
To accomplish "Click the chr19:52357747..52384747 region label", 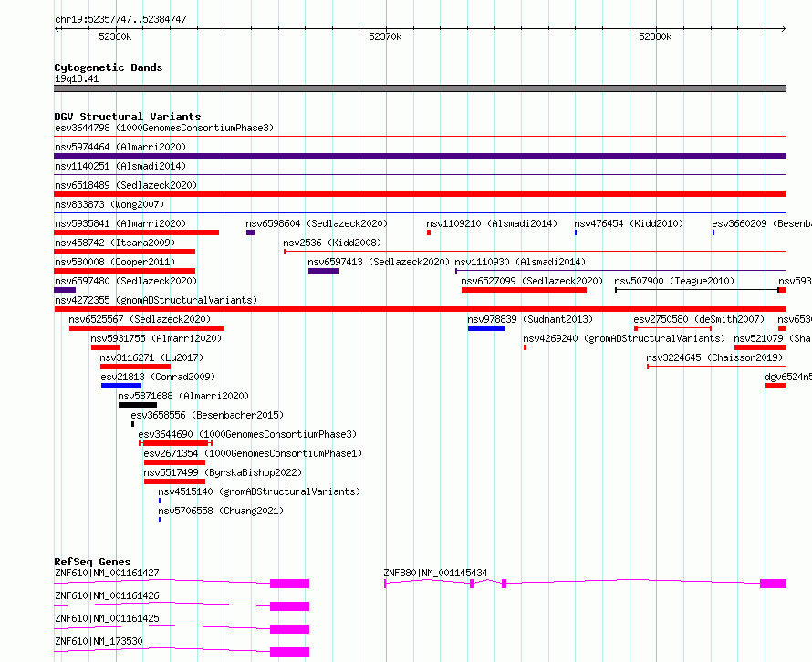I will pyautogui.click(x=120, y=19).
